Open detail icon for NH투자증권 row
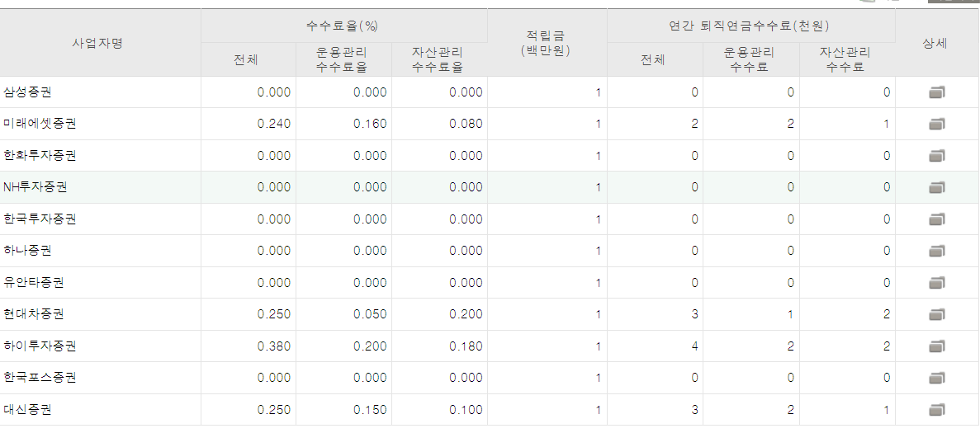 (936, 188)
